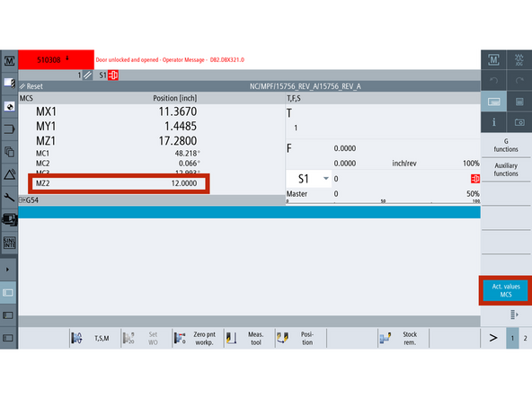532x399 pixels.
Task: Click the red spindle status icon in S1 row
Action: click(x=475, y=179)
